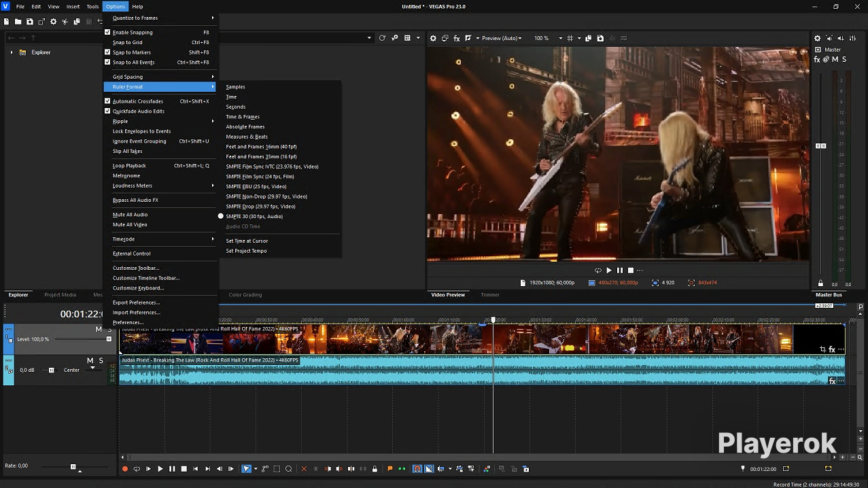Switch to Trimmer tab
The width and height of the screenshot is (868, 488).
pyautogui.click(x=490, y=295)
